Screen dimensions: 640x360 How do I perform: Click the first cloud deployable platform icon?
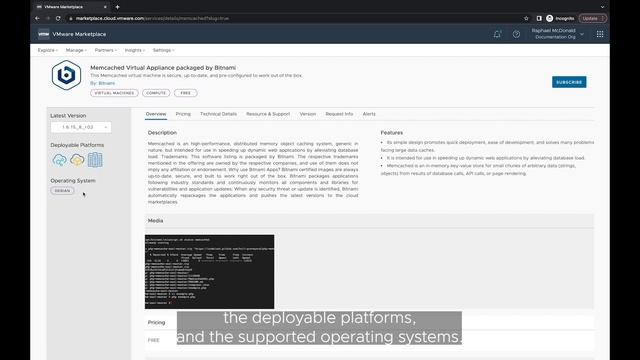pyautogui.click(x=60, y=160)
